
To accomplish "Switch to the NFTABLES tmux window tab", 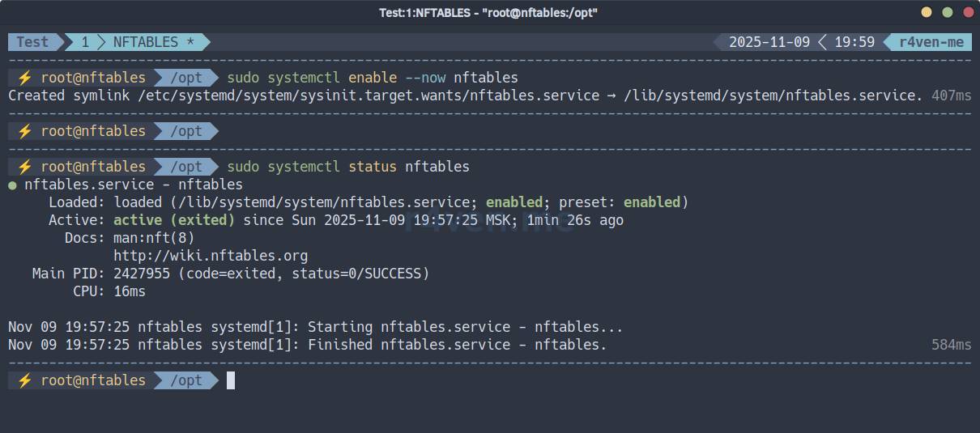I will [x=145, y=42].
